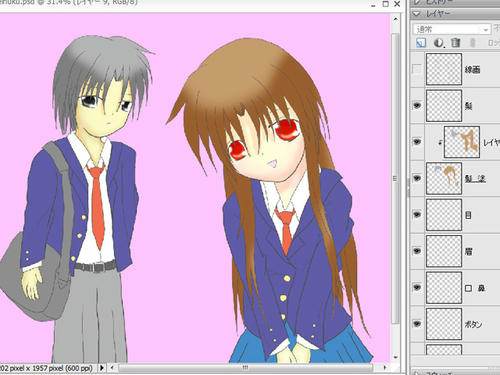Expand the ヒストリー panel

click(x=417, y=2)
